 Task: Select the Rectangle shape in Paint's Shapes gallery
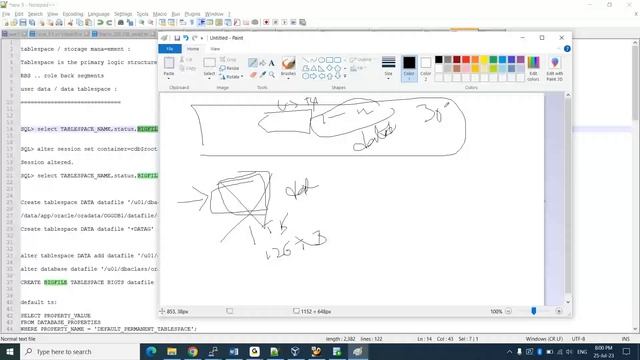pos(329,60)
